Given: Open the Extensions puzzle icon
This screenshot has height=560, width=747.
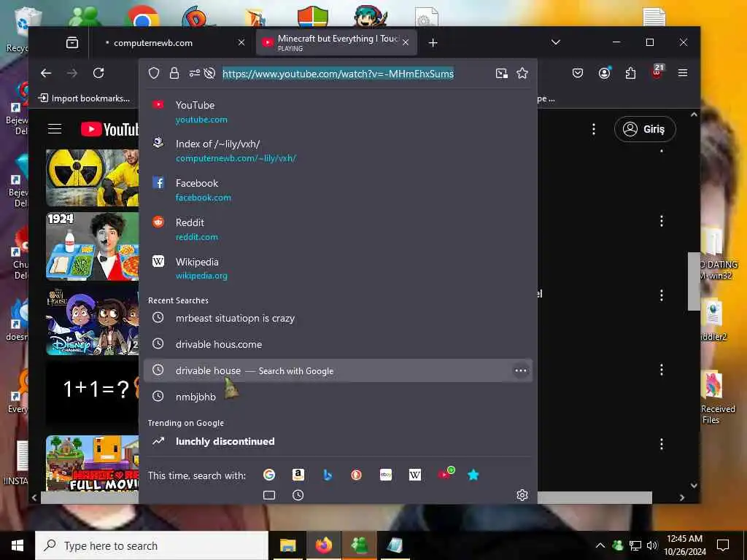Looking at the screenshot, I should click(631, 74).
